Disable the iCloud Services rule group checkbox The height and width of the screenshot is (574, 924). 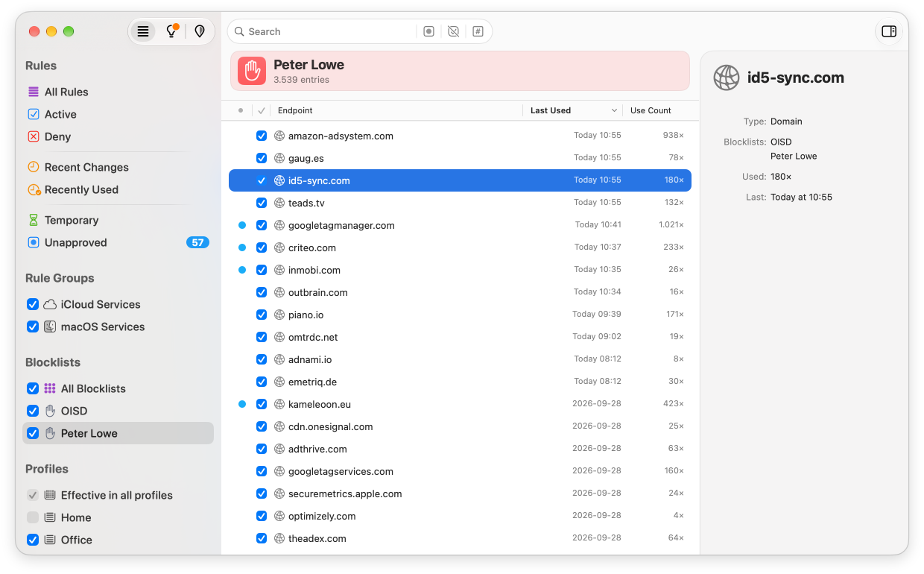[33, 304]
